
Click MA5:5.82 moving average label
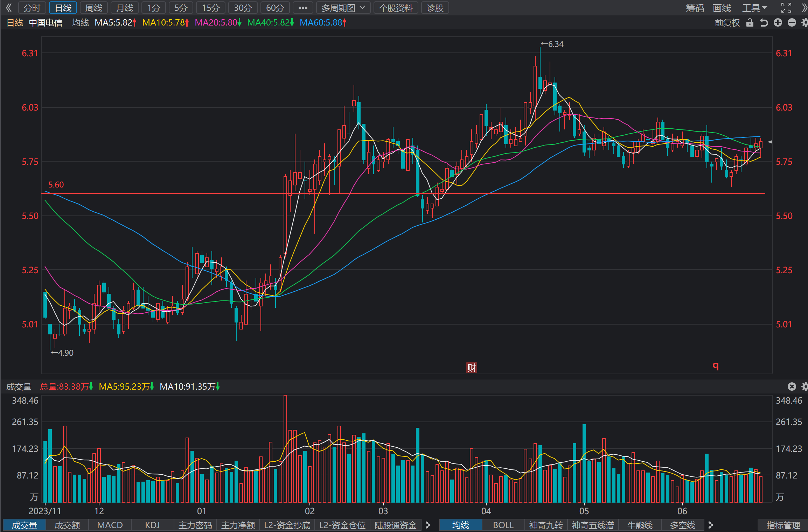(116, 23)
